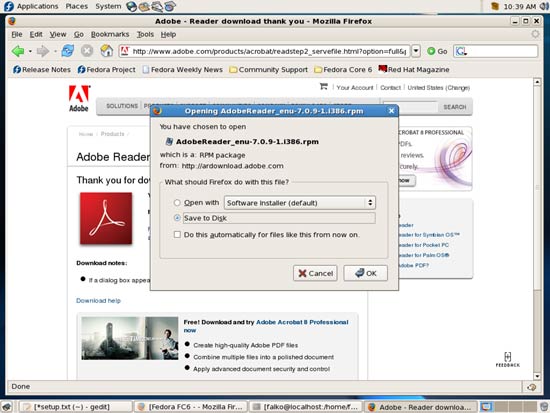
Task: Click the Forward arrow in Firefox toolbar
Action: (x=42, y=51)
